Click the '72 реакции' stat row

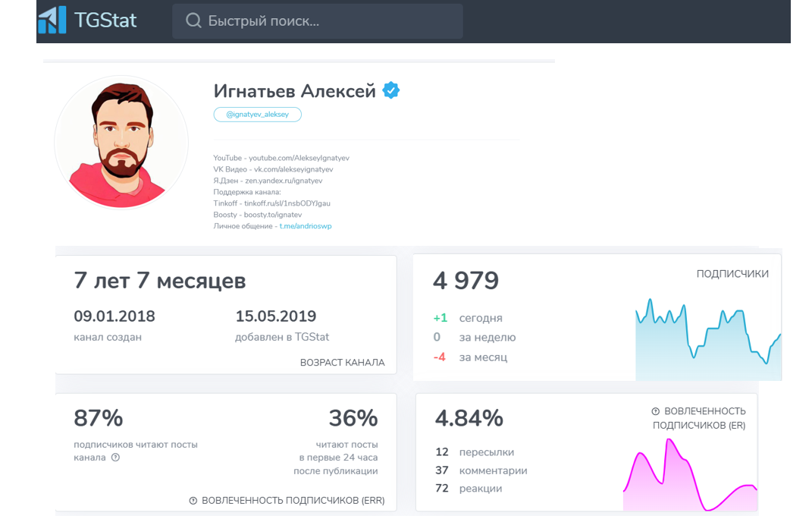469,488
